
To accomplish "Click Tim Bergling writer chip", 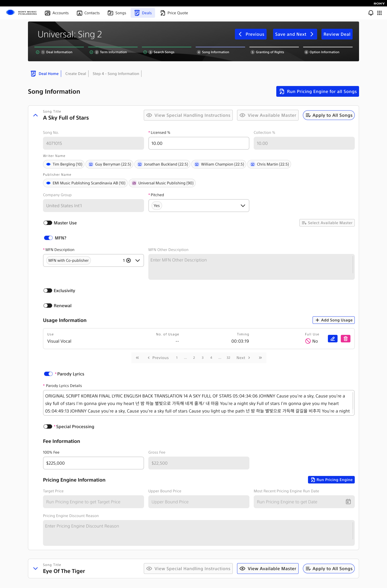I will click(x=64, y=164).
